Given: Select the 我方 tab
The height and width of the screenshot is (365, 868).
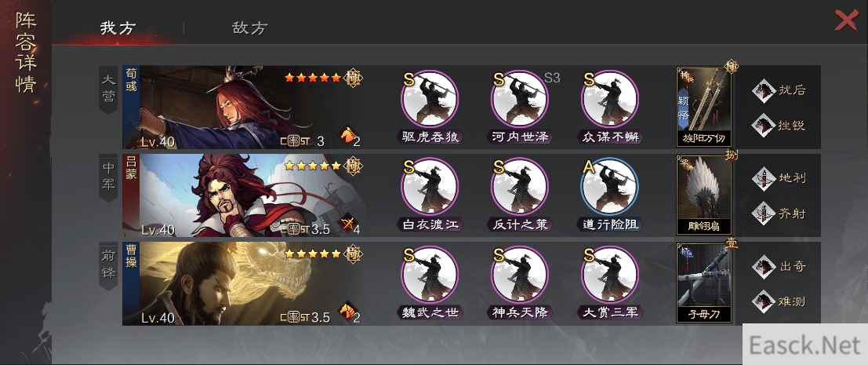Looking at the screenshot, I should pyautogui.click(x=118, y=28).
